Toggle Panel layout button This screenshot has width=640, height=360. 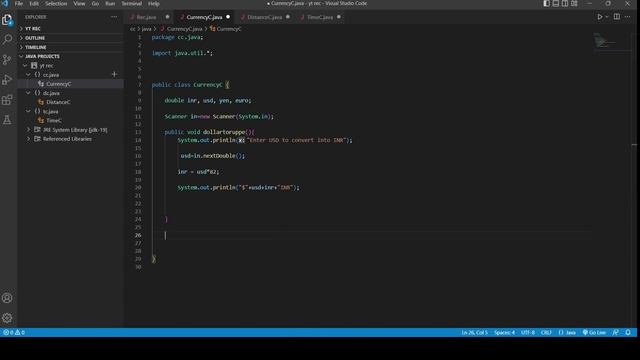coord(556,3)
